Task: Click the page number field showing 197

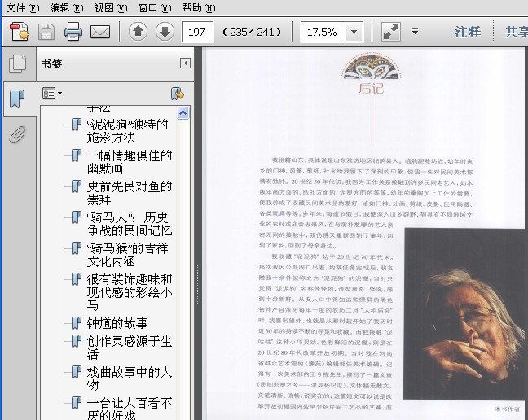Action: click(x=197, y=32)
